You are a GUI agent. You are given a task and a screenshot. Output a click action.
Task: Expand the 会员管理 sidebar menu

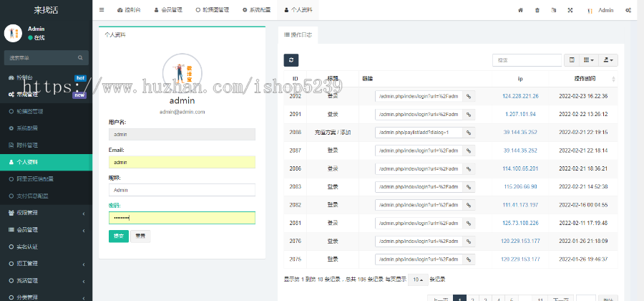click(46, 230)
